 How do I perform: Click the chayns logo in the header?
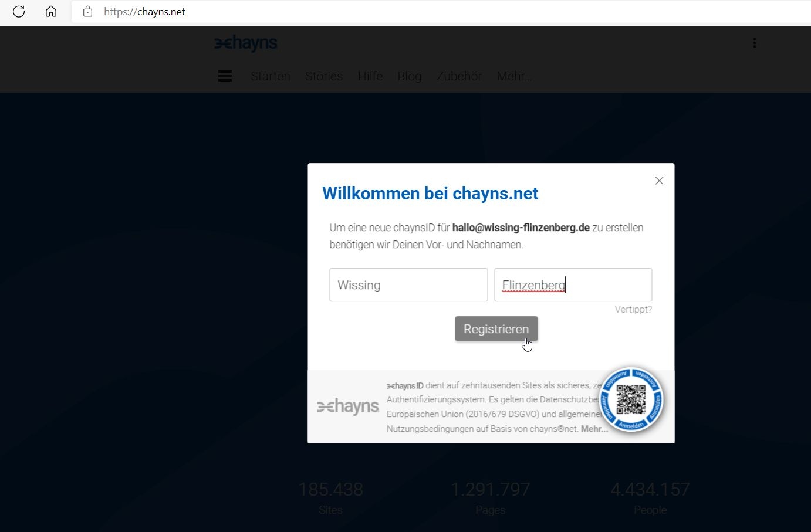(246, 43)
